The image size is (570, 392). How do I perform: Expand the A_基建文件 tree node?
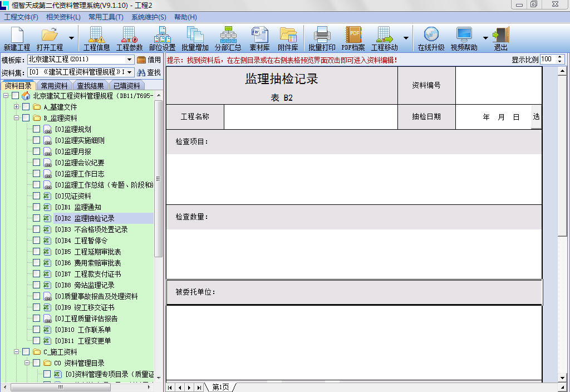pyautogui.click(x=16, y=106)
